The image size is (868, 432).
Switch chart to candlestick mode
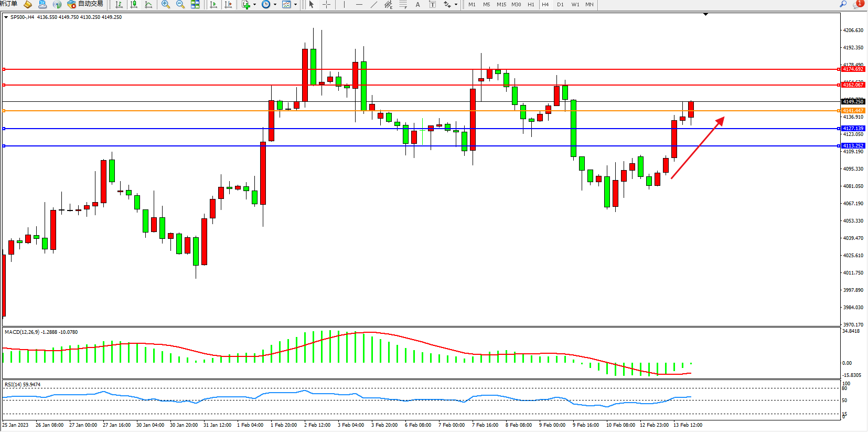point(134,4)
